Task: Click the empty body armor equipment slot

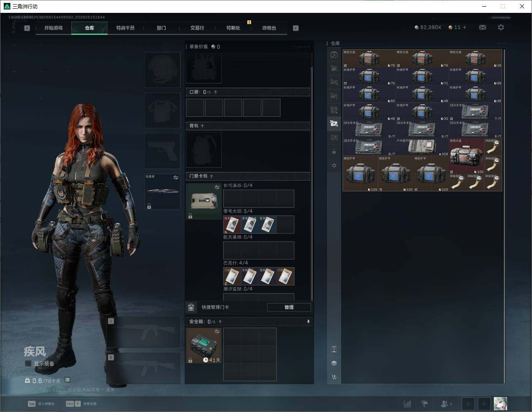Action: [x=162, y=110]
